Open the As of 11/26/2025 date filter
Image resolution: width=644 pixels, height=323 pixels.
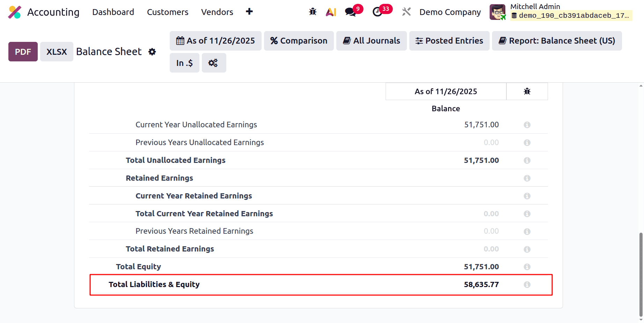[x=215, y=41]
